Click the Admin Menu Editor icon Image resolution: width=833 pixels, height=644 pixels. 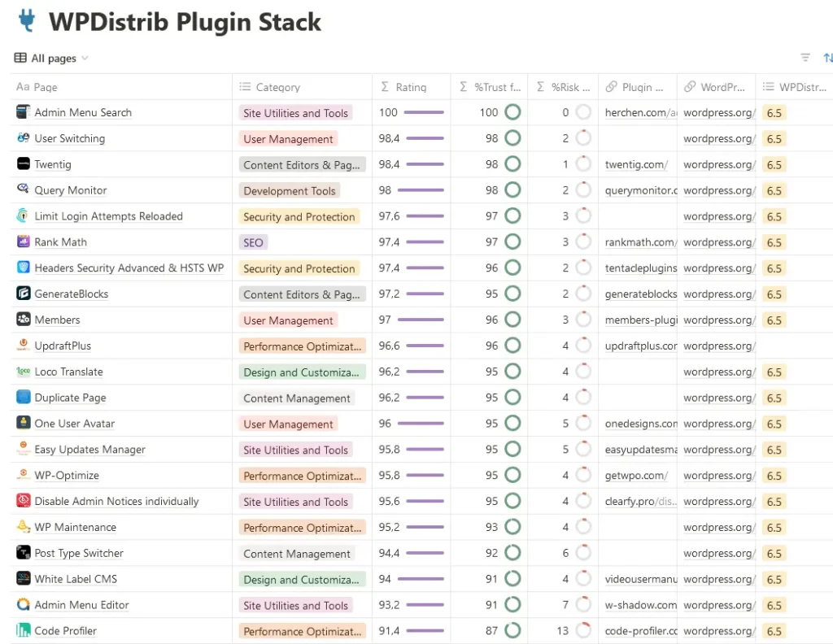point(24,604)
